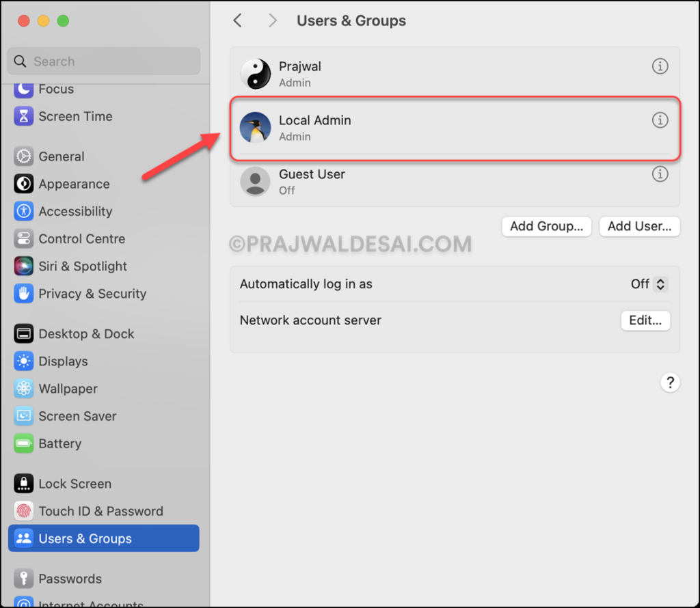700x608 pixels.
Task: Click the Users & Groups page title
Action: [x=351, y=20]
